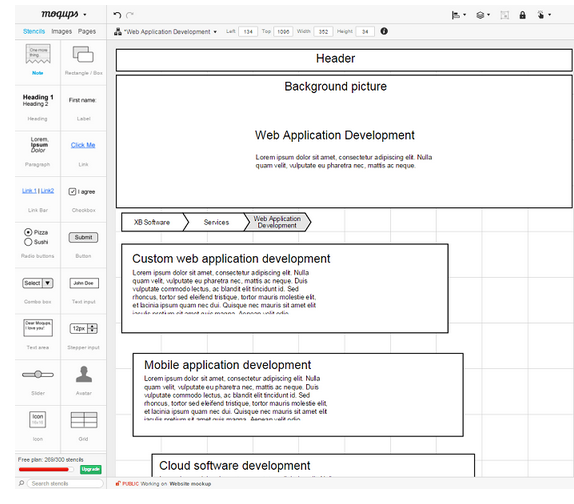574x504 pixels.
Task: Click the Undo arrow icon
Action: pos(117,15)
